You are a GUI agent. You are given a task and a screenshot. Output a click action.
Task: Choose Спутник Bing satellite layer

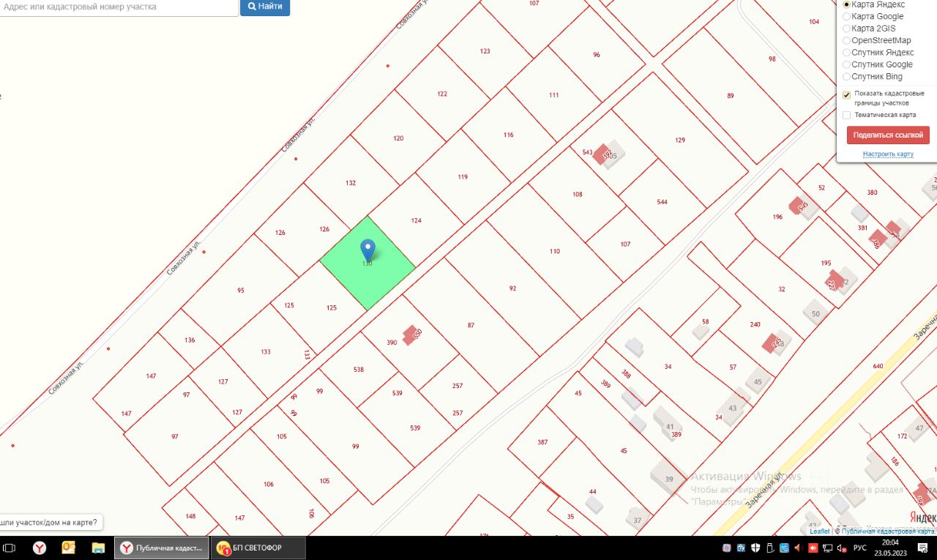coord(847,76)
